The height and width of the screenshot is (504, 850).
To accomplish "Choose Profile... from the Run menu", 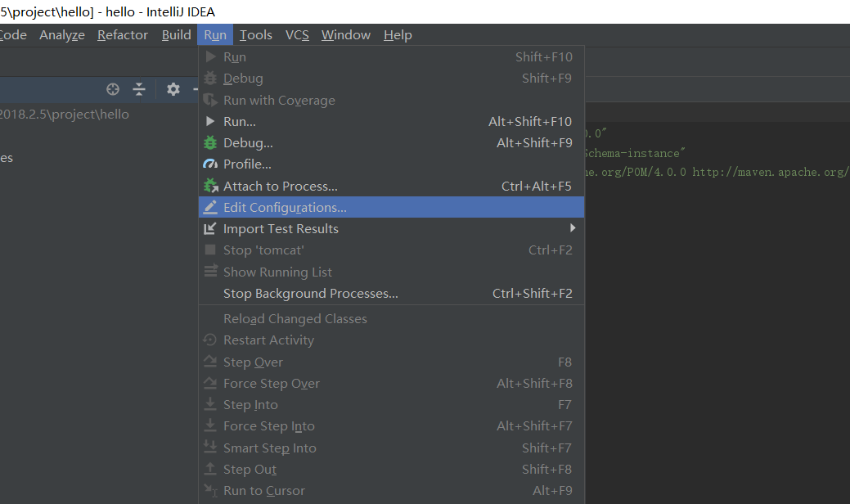I will pos(391,164).
